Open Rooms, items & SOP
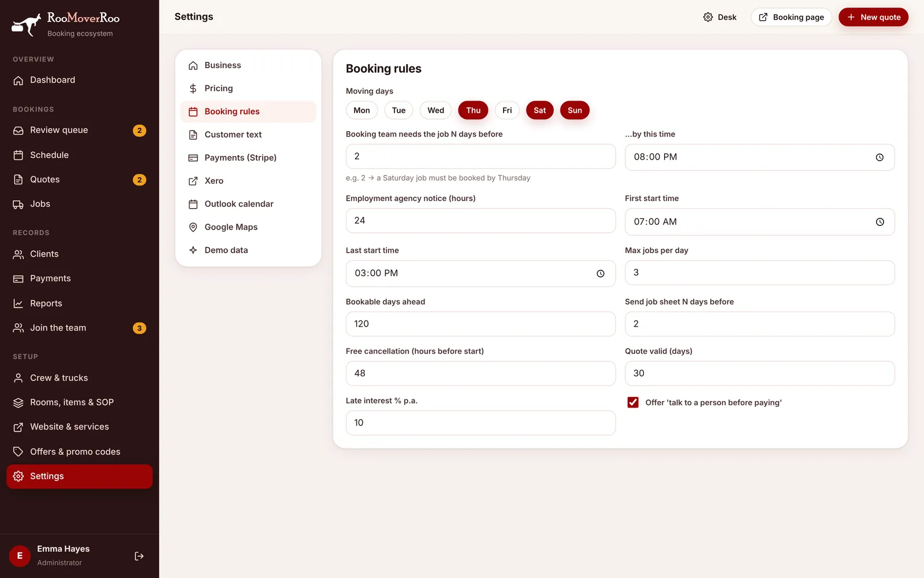Viewport: 924px width, 578px height. tap(79, 402)
